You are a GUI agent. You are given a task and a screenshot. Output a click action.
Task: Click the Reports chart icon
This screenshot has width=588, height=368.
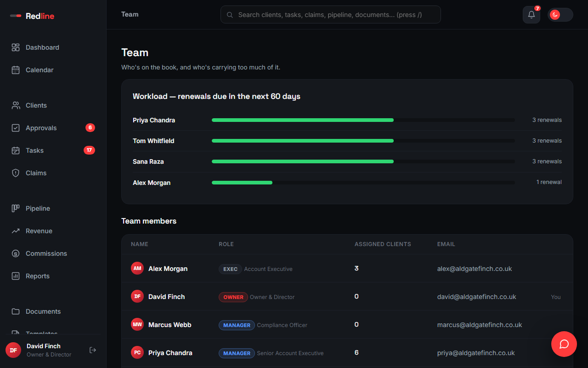click(16, 276)
